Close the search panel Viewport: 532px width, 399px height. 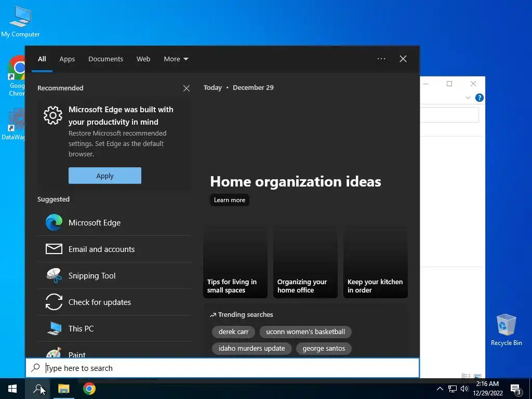pos(403,59)
